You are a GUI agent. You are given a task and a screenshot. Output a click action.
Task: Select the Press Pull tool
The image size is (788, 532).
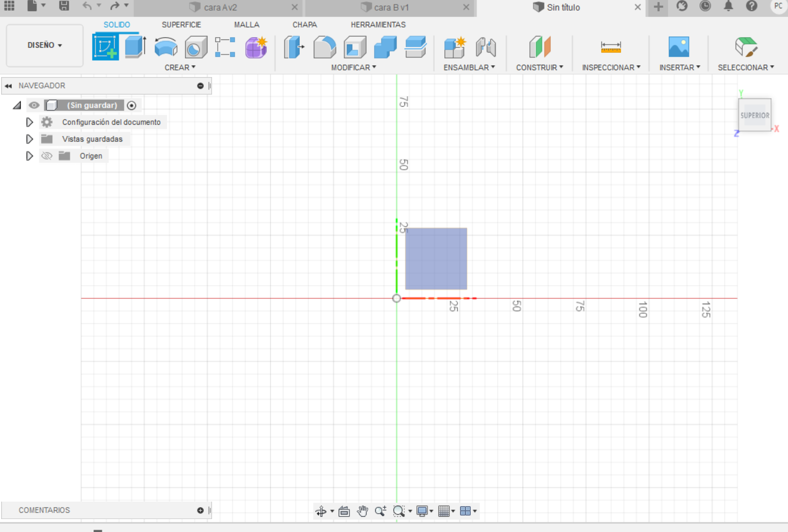(294, 47)
